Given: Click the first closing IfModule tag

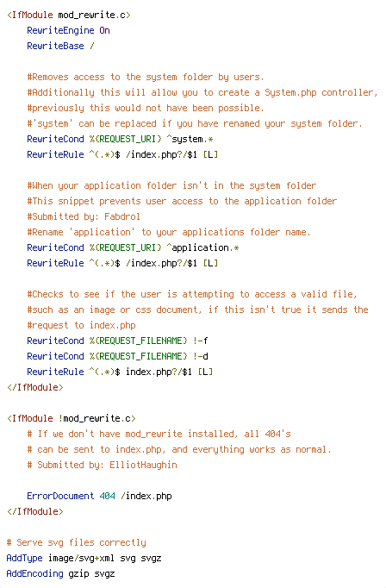Looking at the screenshot, I should [x=35, y=387].
